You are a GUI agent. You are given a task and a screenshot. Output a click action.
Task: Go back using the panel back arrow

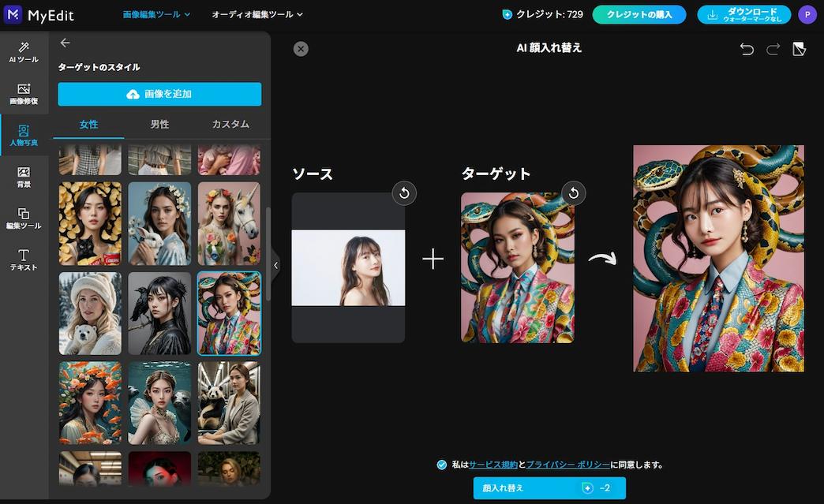tap(65, 43)
